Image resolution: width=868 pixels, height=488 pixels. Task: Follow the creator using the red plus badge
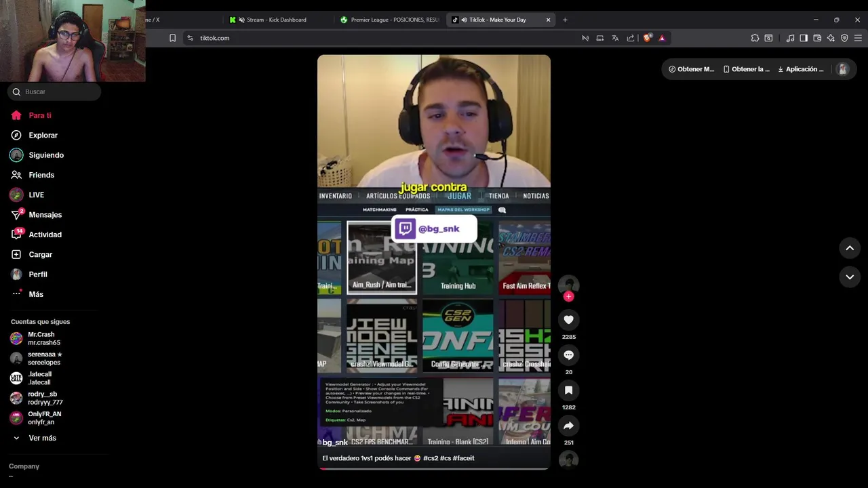568,296
